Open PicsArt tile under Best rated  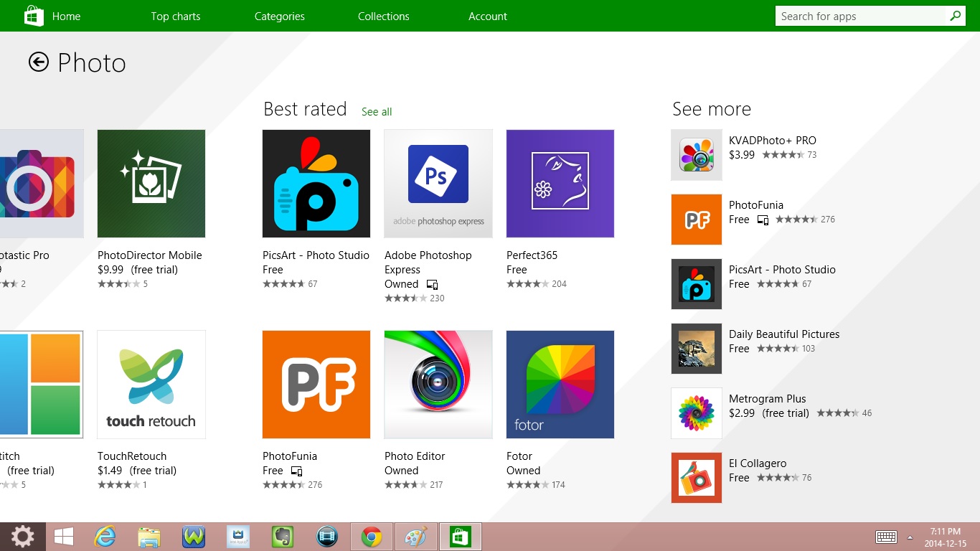click(x=316, y=184)
